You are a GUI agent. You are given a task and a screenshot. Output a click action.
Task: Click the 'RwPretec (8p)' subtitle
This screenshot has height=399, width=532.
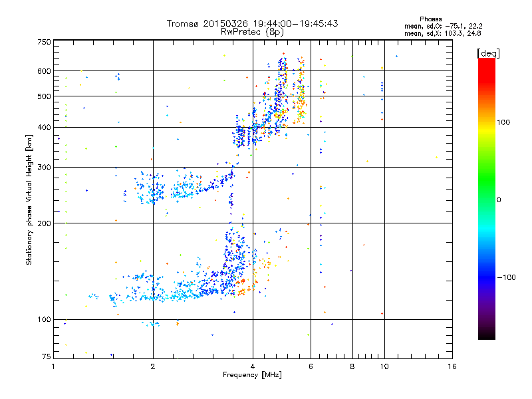(252, 32)
